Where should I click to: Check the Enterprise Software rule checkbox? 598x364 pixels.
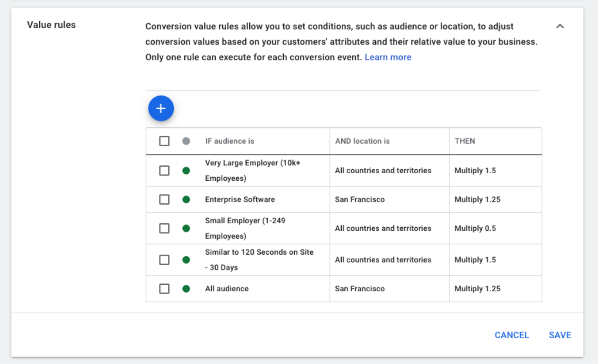pos(164,199)
